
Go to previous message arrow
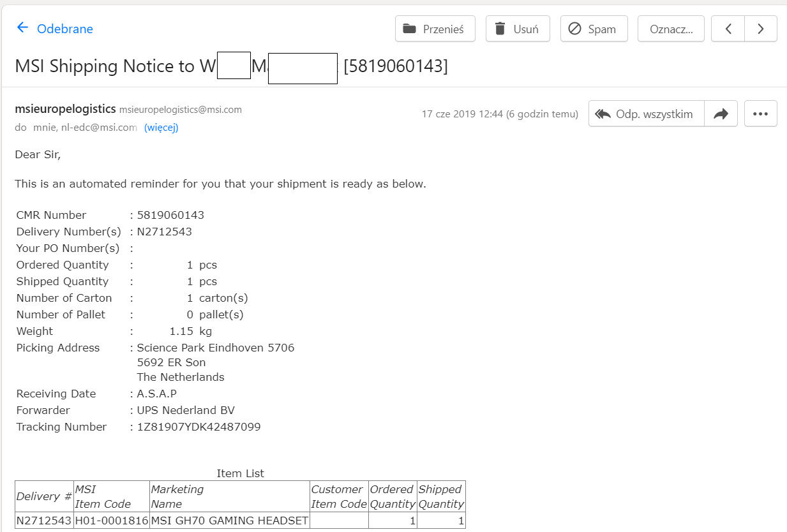[728, 29]
